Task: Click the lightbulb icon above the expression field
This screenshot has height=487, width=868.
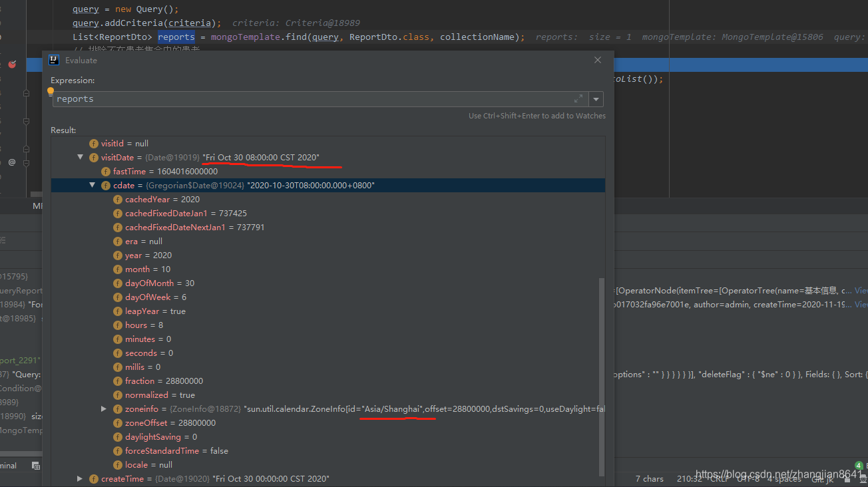Action: click(x=51, y=91)
